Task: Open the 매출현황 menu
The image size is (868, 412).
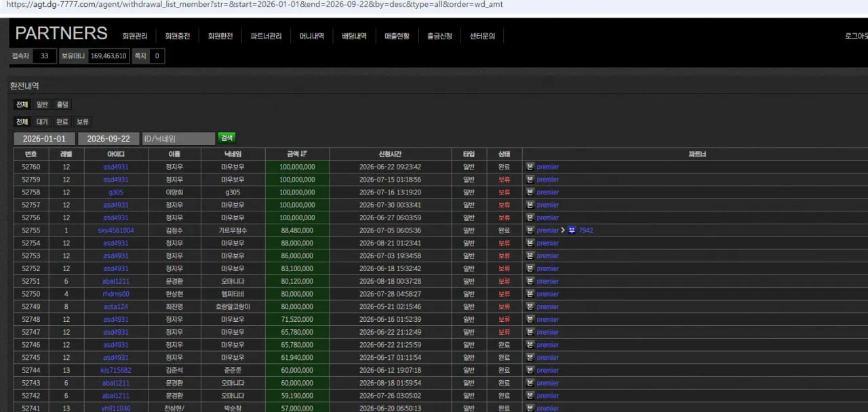Action: pyautogui.click(x=397, y=37)
